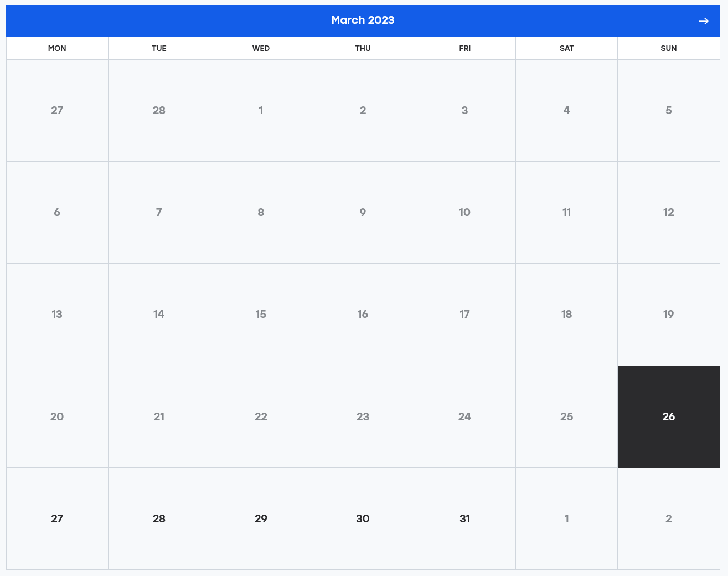Viewport: 728px width, 576px height.
Task: Select March 2 in the first row
Action: point(363,110)
